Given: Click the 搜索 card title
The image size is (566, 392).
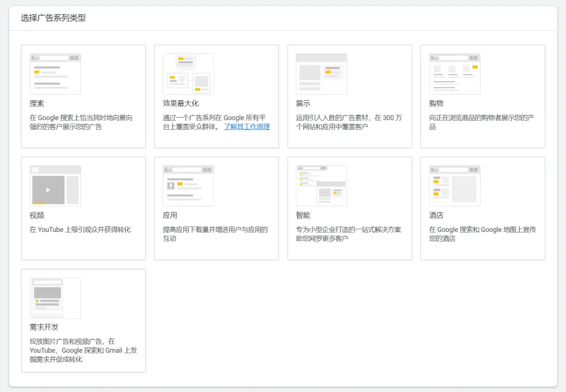Looking at the screenshot, I should (x=37, y=103).
